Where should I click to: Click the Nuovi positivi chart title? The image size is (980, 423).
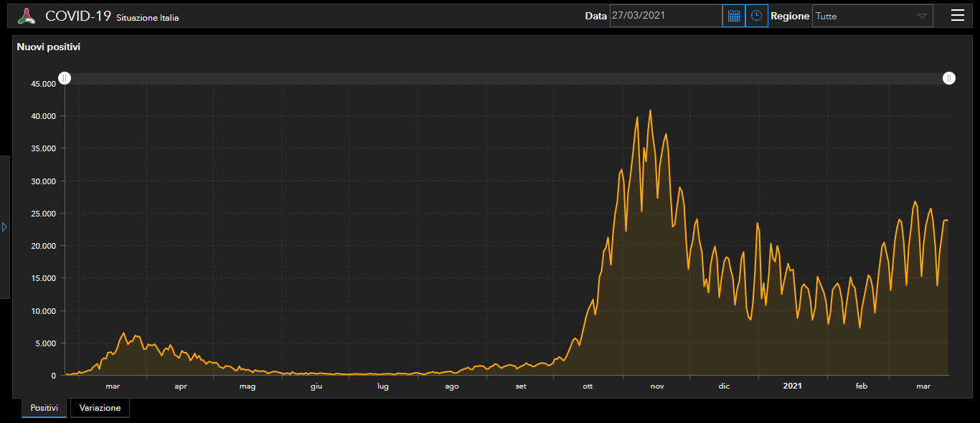point(49,47)
